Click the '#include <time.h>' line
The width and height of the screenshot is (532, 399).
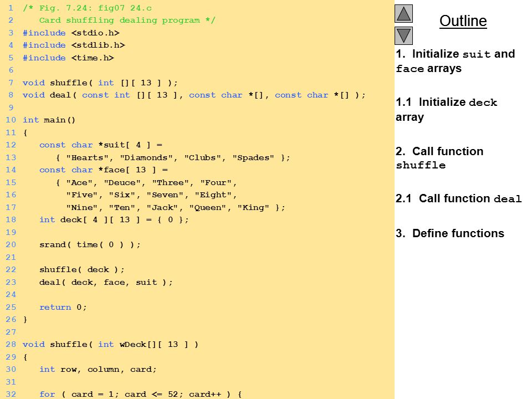pos(68,58)
